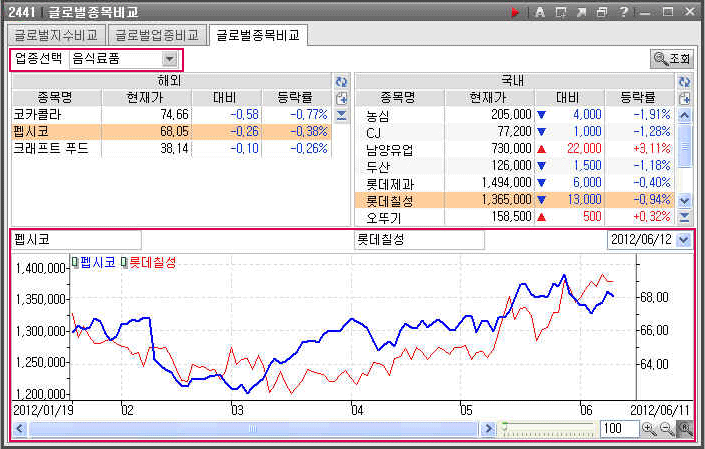705x449 pixels.
Task: Click the chart zoom slider handle
Action: point(504,426)
